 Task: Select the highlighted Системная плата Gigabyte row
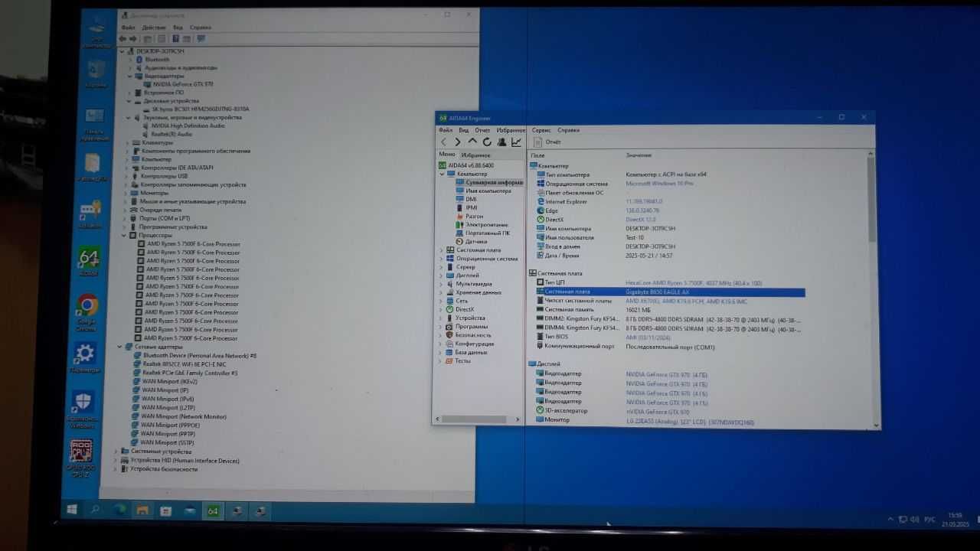pos(671,292)
